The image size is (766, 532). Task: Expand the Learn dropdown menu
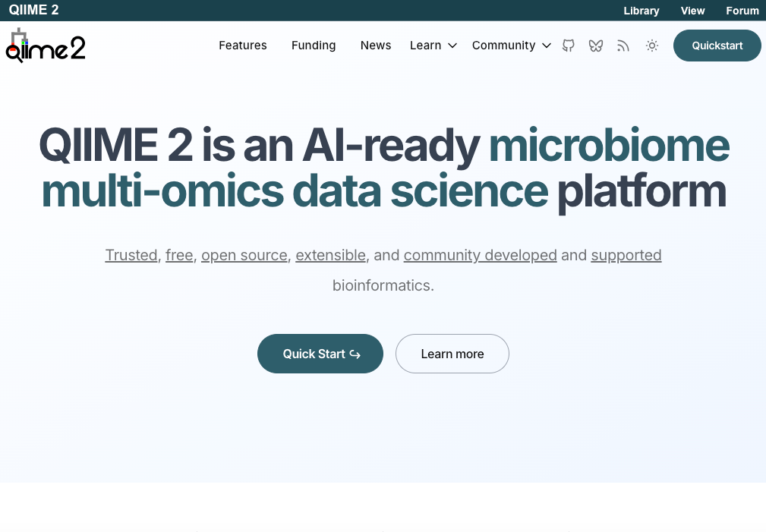tap(433, 46)
